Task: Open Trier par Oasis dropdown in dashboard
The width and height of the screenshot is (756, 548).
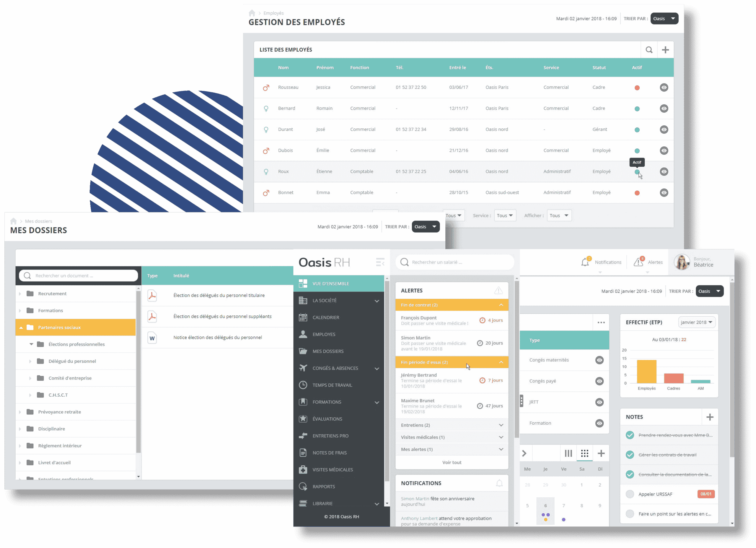Action: click(x=709, y=291)
